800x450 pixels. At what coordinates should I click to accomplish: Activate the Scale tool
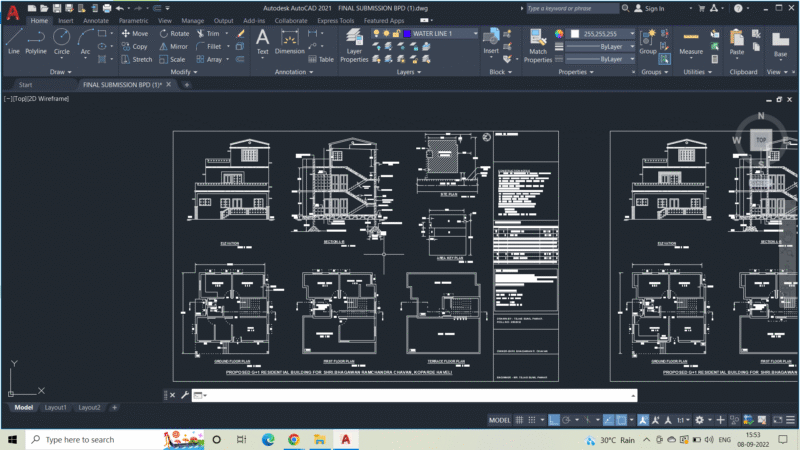pyautogui.click(x=172, y=60)
